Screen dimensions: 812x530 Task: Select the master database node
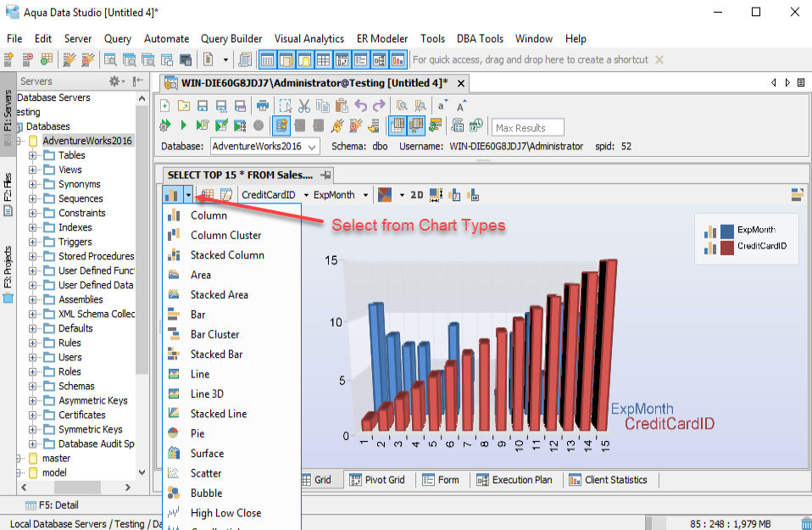(x=56, y=458)
